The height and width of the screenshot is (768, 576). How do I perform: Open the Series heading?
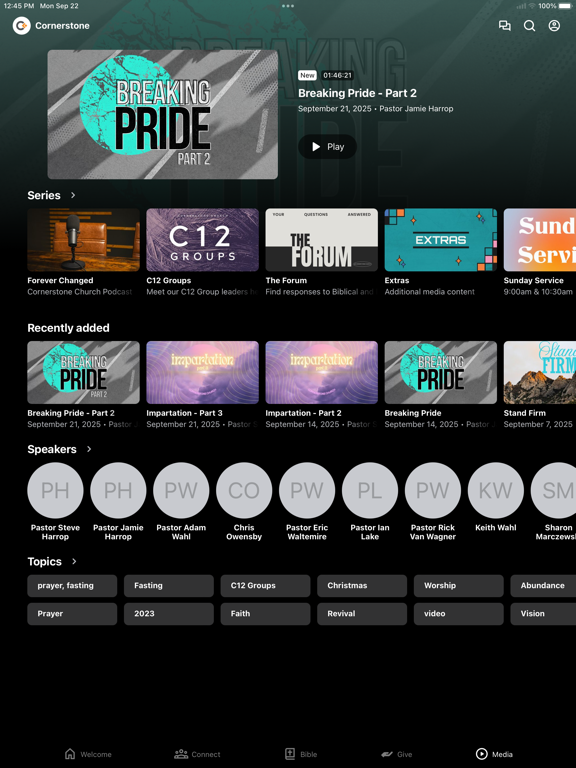pyautogui.click(x=44, y=195)
